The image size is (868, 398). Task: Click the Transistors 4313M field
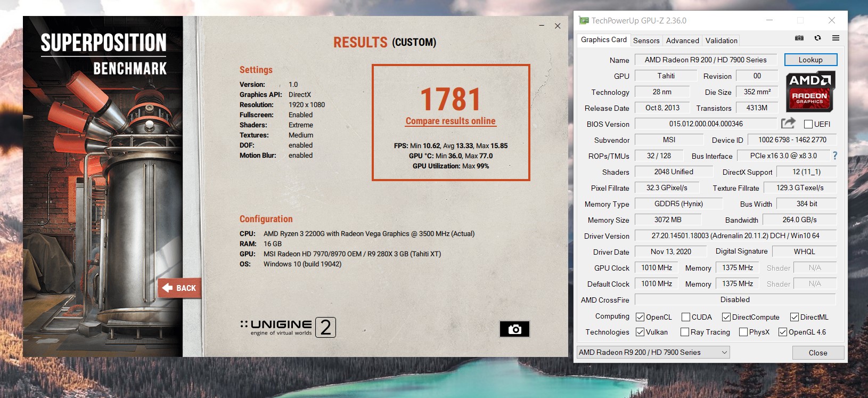757,108
